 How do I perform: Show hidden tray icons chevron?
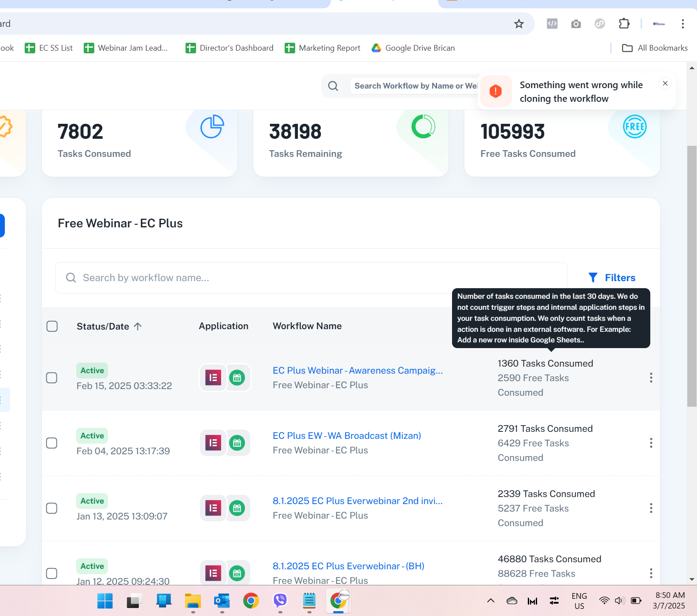coord(490,601)
